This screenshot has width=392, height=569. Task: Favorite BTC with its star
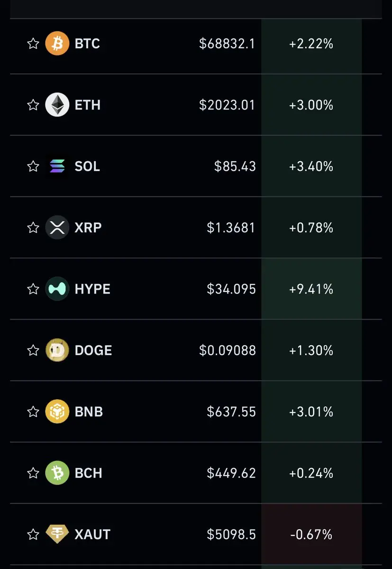coord(33,44)
